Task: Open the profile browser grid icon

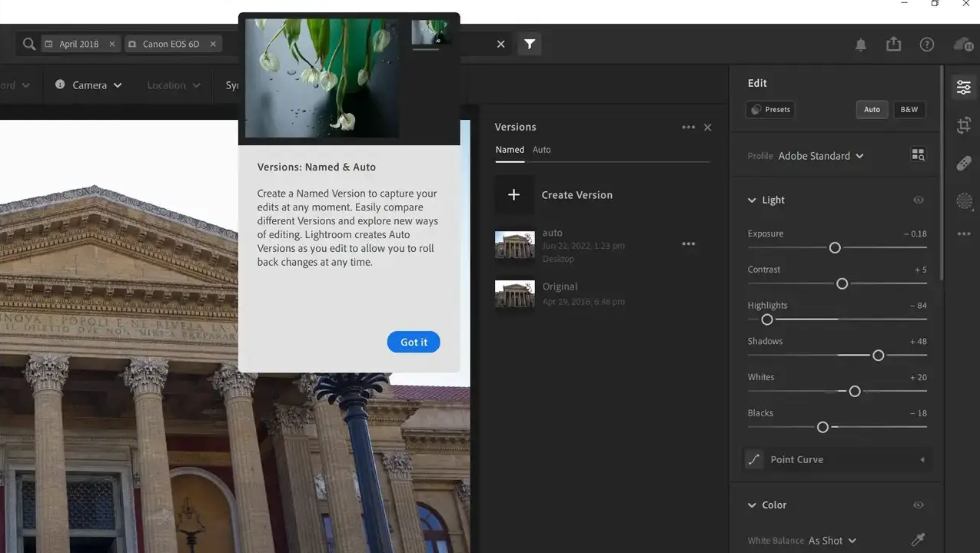Action: point(918,155)
